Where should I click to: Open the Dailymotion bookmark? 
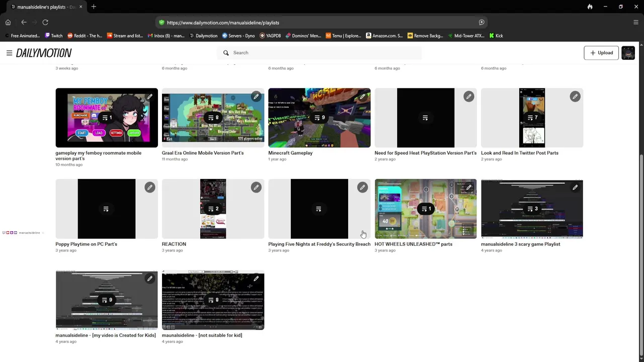[203, 36]
